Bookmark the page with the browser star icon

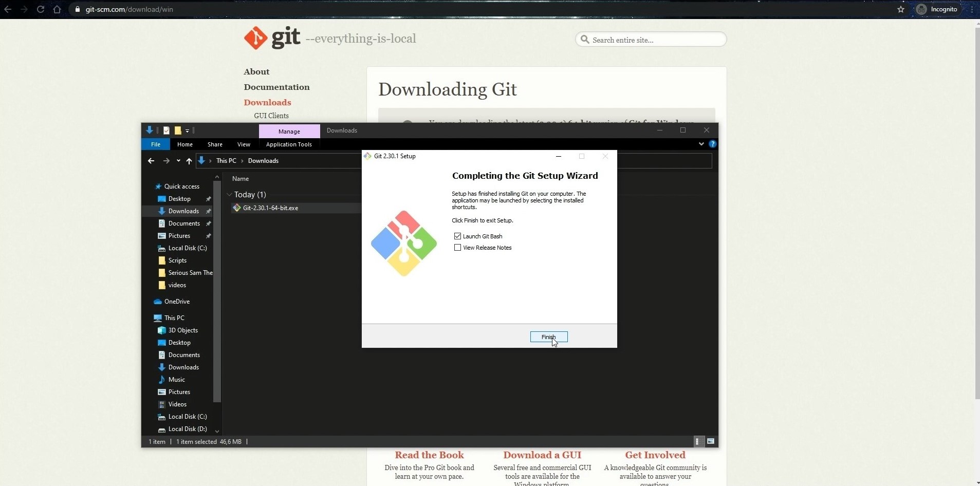(901, 9)
